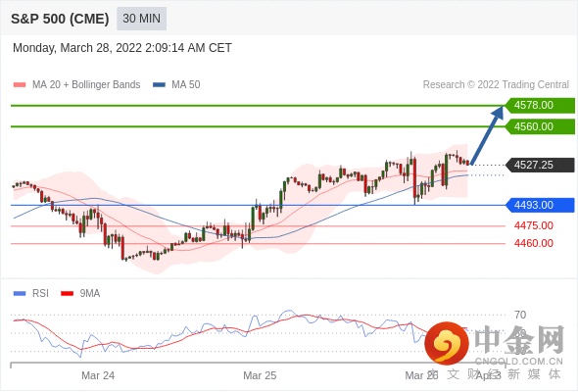Screen dimensions: 578x392
Task: Click the 9MA red legend swatch
Action: point(67,294)
